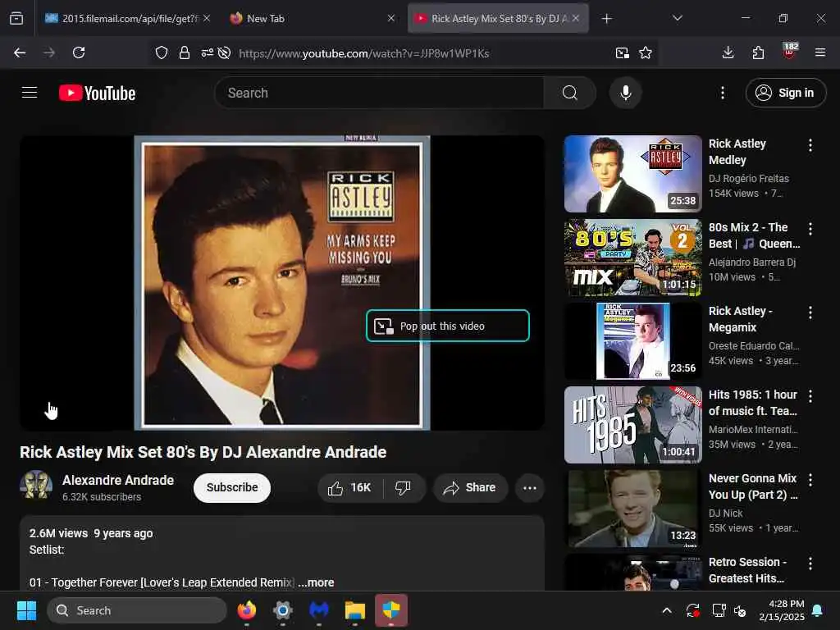The image size is (840, 630).
Task: Open uBlock extension with 182 badge
Action: click(790, 51)
